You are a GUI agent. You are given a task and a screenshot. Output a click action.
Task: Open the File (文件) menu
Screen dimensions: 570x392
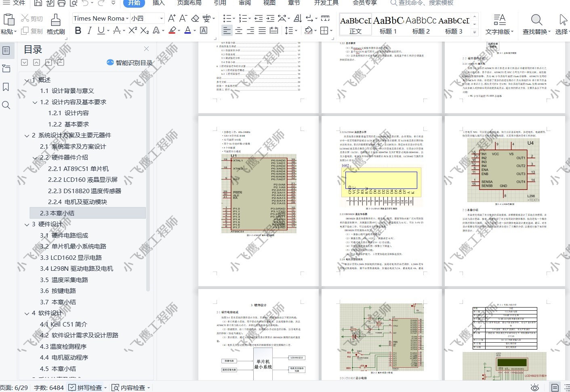[x=14, y=3]
